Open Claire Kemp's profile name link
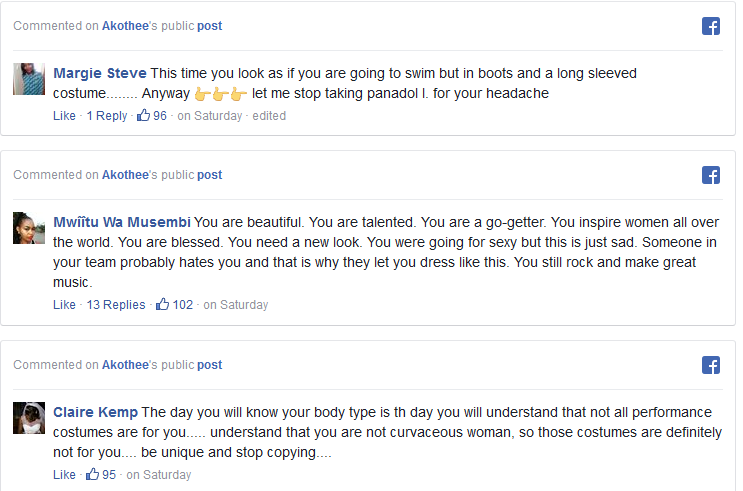743x491 pixels. 95,412
